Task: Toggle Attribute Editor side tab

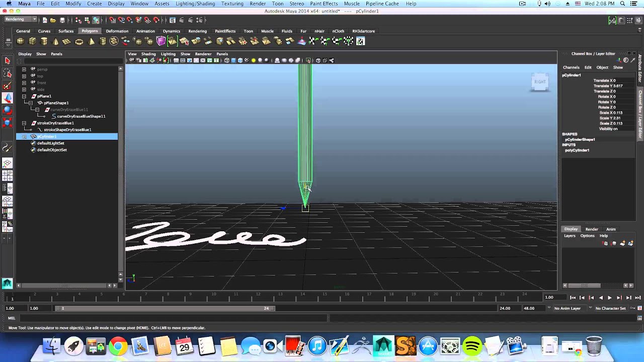Action: (640, 69)
